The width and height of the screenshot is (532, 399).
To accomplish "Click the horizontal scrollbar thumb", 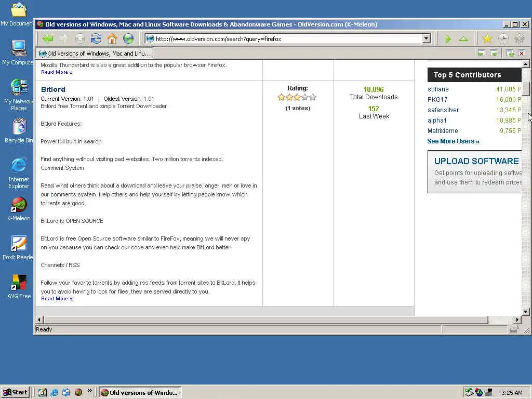I will [x=265, y=320].
